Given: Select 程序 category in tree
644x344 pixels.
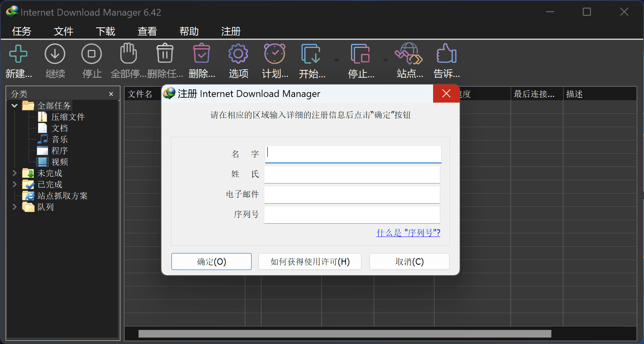Looking at the screenshot, I should 60,151.
